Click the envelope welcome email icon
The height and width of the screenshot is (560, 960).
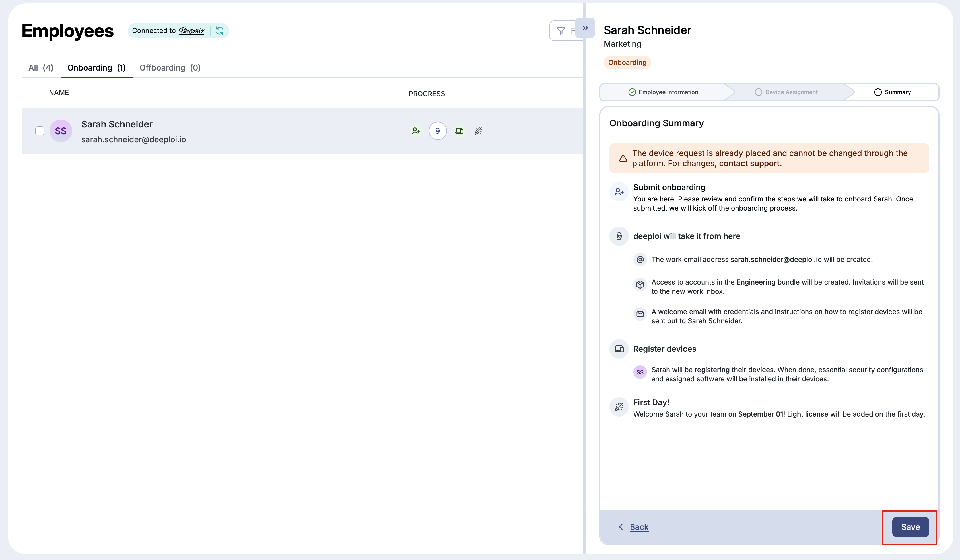640,314
